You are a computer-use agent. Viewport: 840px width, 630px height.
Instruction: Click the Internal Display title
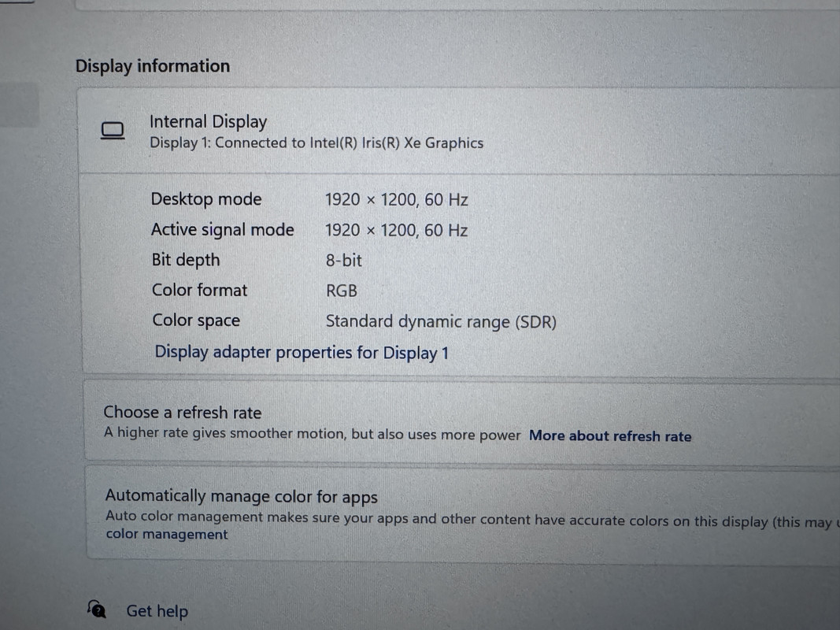pos(209,122)
